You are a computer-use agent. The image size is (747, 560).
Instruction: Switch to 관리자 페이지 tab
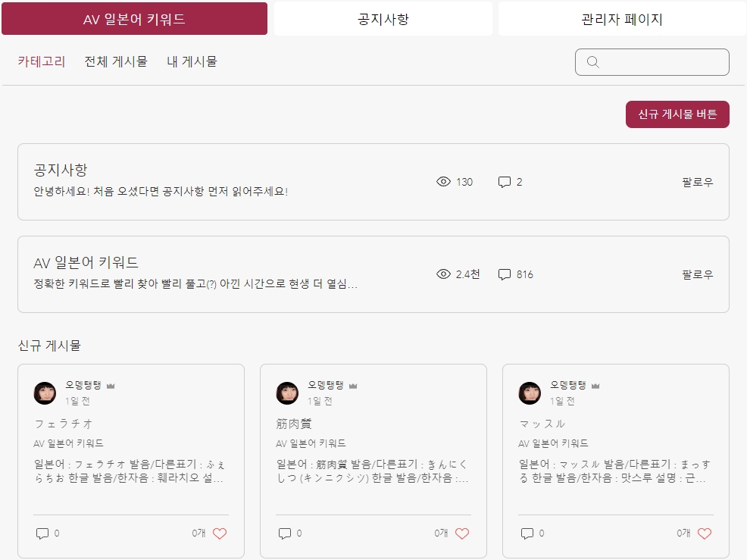622,19
